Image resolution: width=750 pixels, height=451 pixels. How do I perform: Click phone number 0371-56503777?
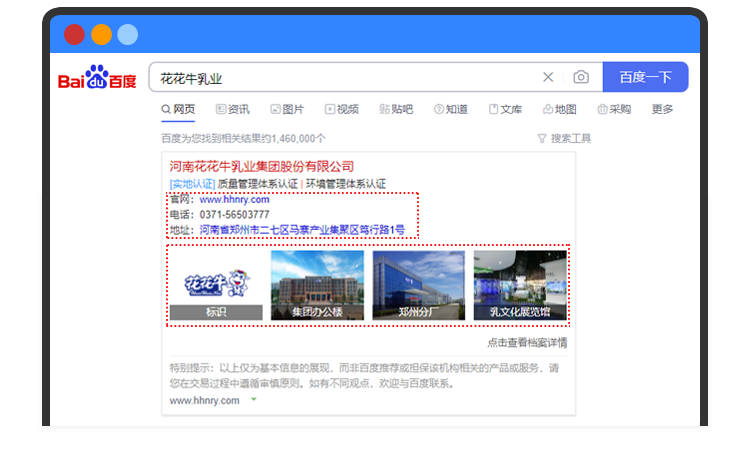pyautogui.click(x=234, y=215)
